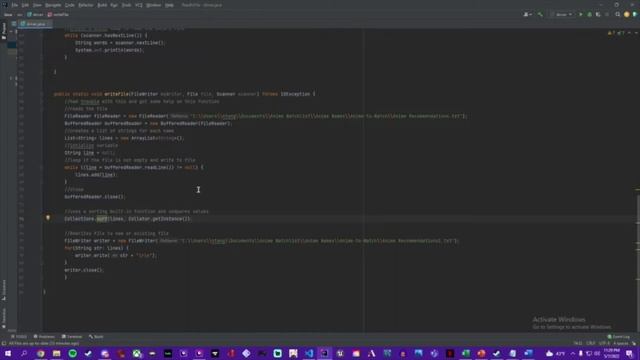Open the user account dropdown in toolbar
The width and height of the screenshot is (640, 360).
(x=527, y=15)
